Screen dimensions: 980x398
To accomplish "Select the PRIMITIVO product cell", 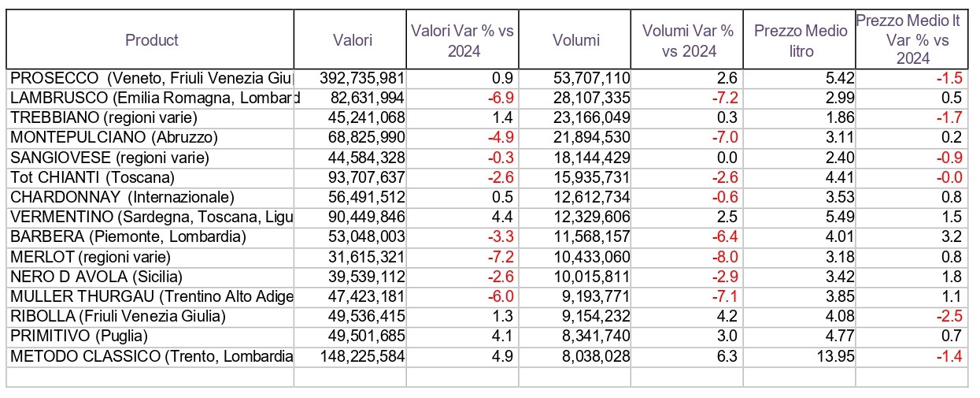I will (151, 337).
